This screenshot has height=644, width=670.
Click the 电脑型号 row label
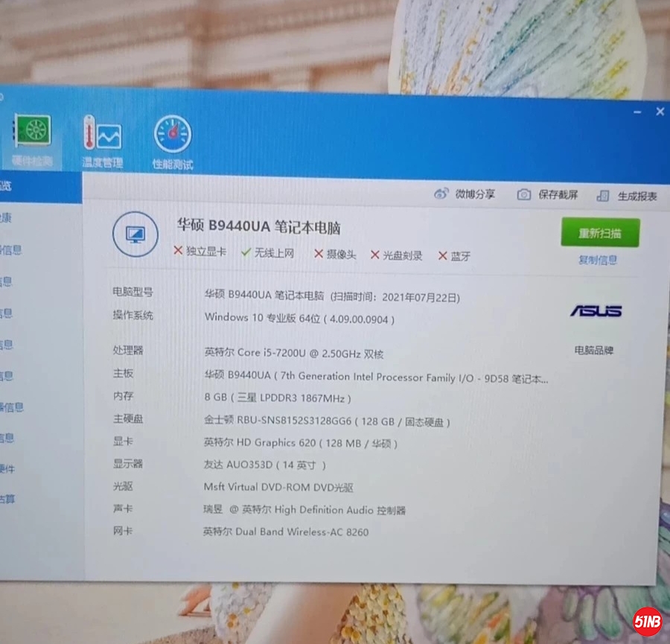click(x=133, y=292)
